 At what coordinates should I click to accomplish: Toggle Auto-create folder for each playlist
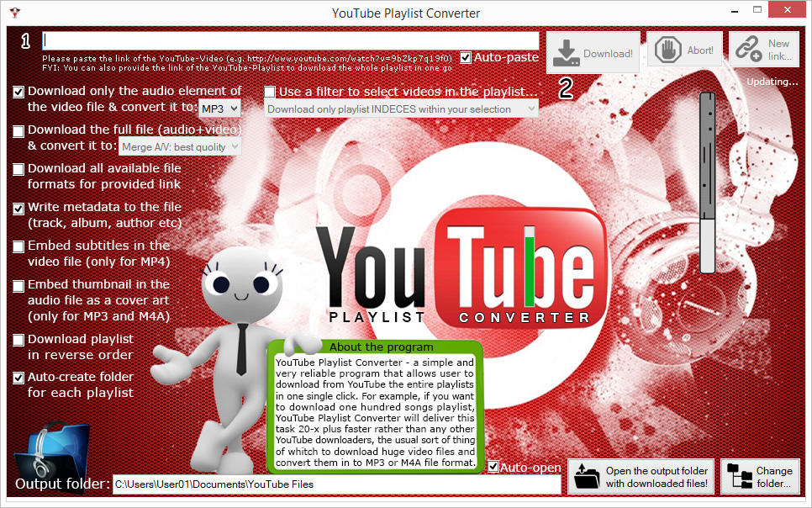[x=18, y=378]
